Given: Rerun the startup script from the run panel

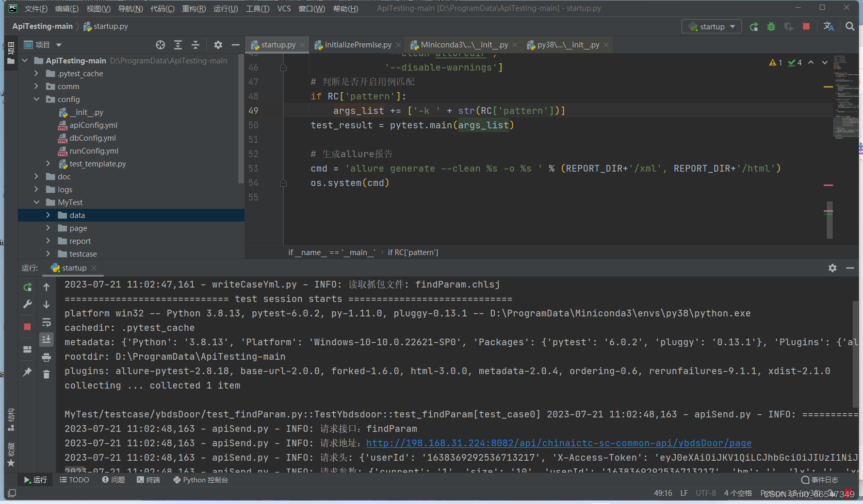Looking at the screenshot, I should [27, 288].
